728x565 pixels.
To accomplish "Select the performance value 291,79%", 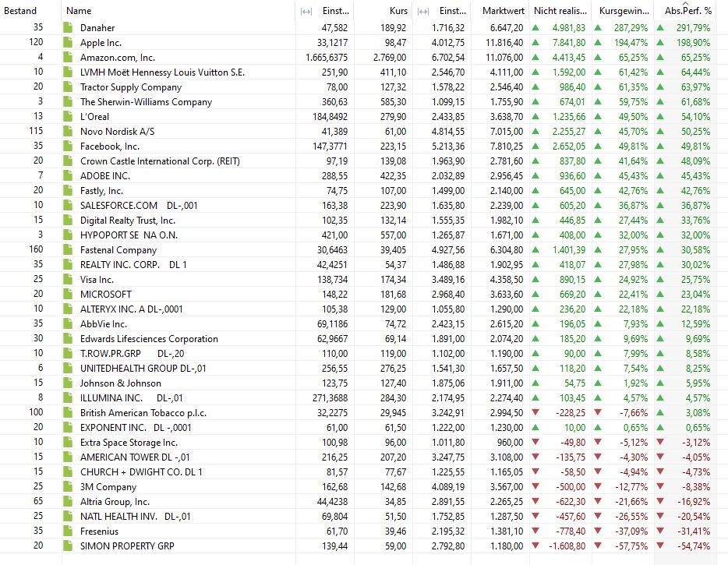I will (693, 28).
